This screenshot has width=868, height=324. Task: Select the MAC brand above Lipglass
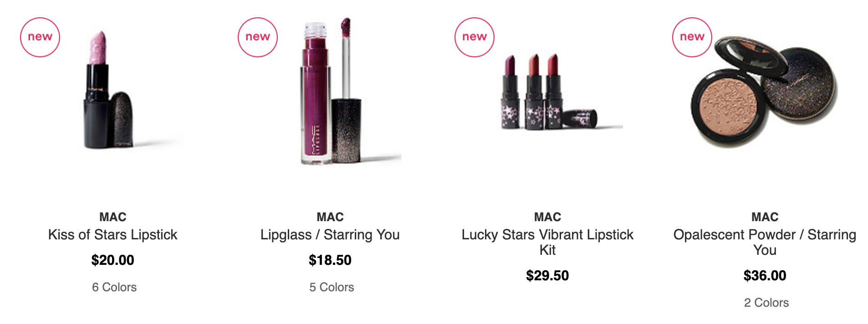pos(330,217)
